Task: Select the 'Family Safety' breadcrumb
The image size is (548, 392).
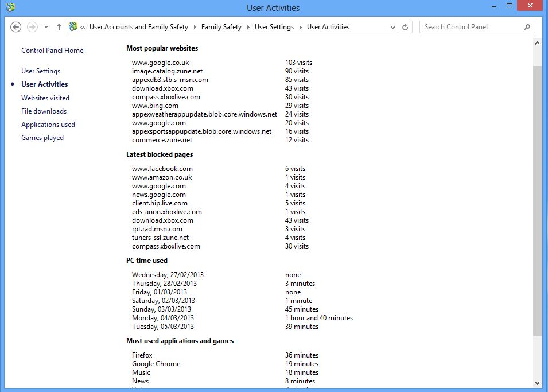Action: [x=221, y=27]
